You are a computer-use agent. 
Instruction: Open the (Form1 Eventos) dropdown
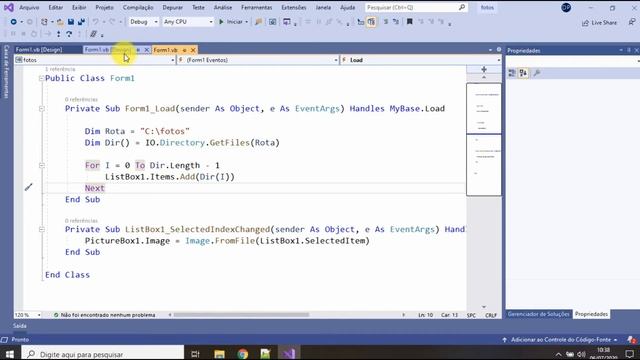pyautogui.click(x=258, y=60)
